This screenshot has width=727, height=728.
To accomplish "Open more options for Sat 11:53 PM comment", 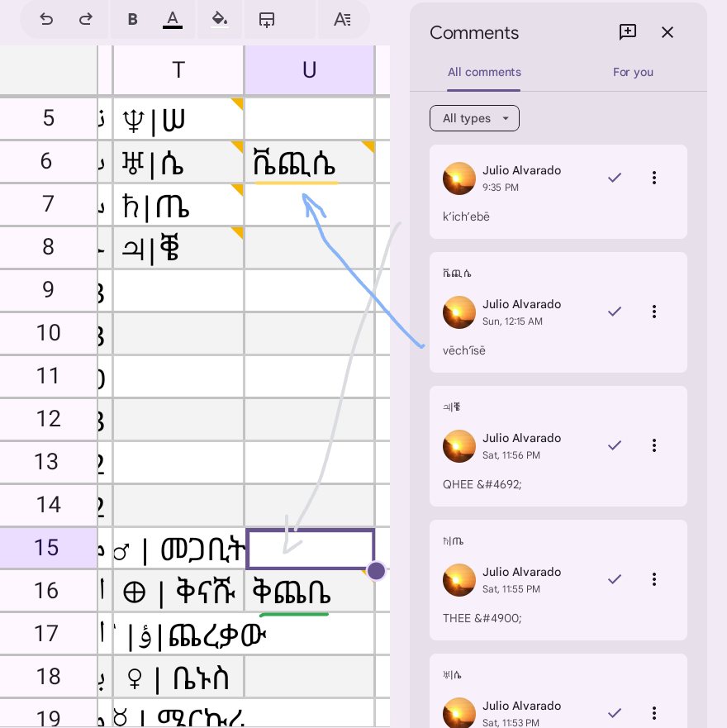I will click(654, 712).
